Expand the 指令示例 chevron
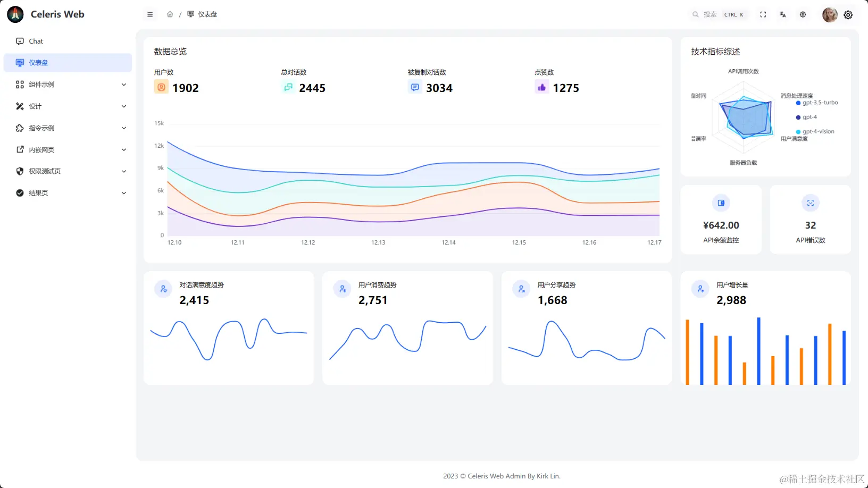The height and width of the screenshot is (488, 868). pos(124,128)
